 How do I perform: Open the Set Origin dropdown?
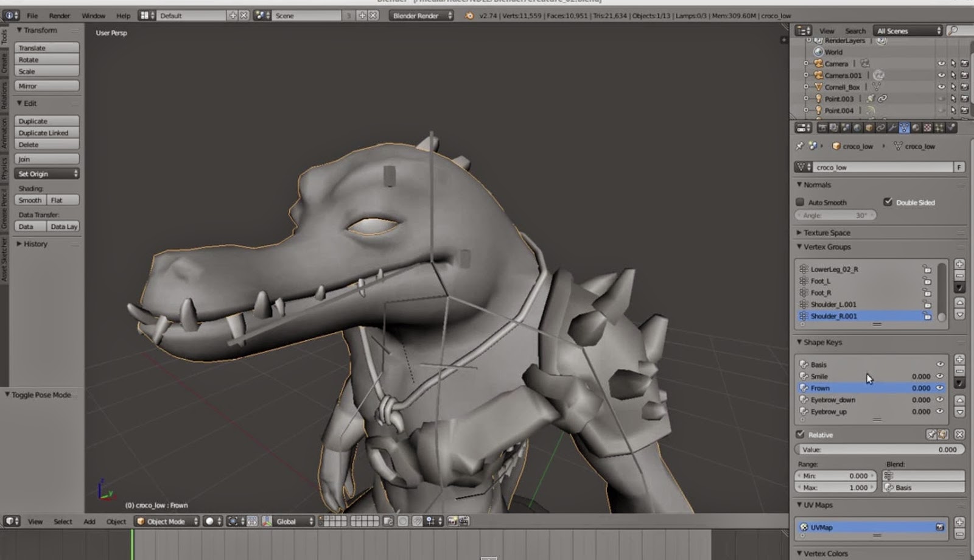pyautogui.click(x=47, y=173)
